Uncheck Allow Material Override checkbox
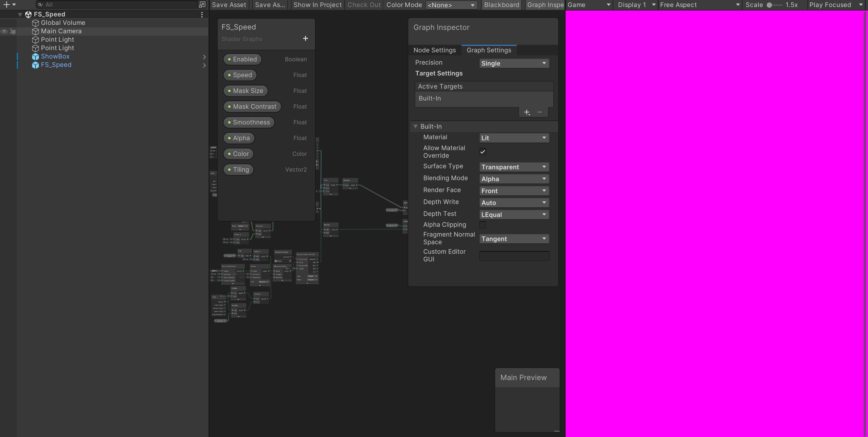 click(483, 152)
